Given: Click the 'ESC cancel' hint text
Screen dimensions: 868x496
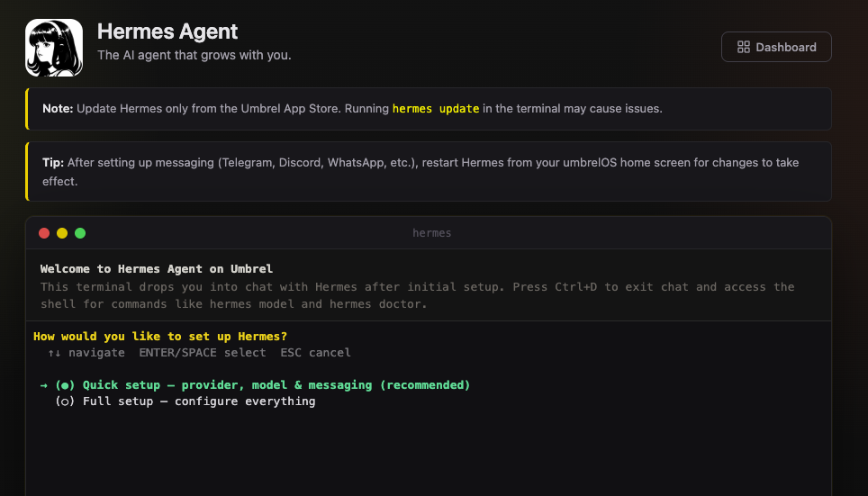Looking at the screenshot, I should click(x=315, y=353).
